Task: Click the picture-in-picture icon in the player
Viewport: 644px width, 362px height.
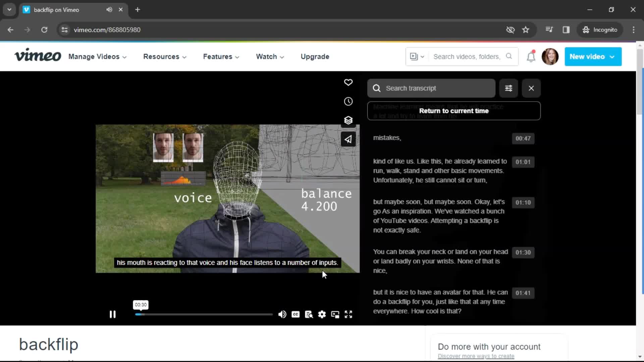Action: tap(335, 314)
